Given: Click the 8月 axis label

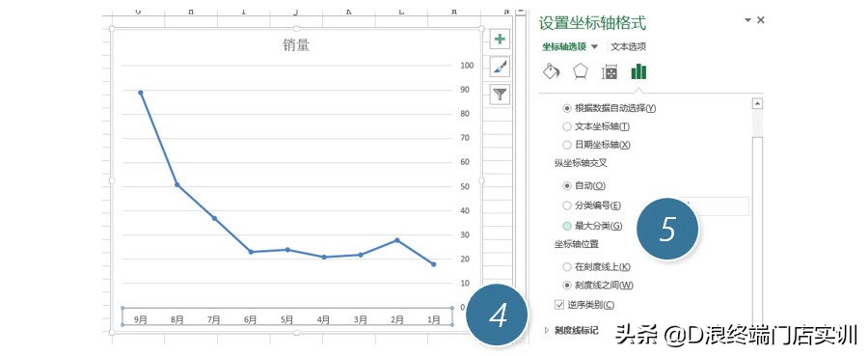Looking at the screenshot, I should [177, 319].
